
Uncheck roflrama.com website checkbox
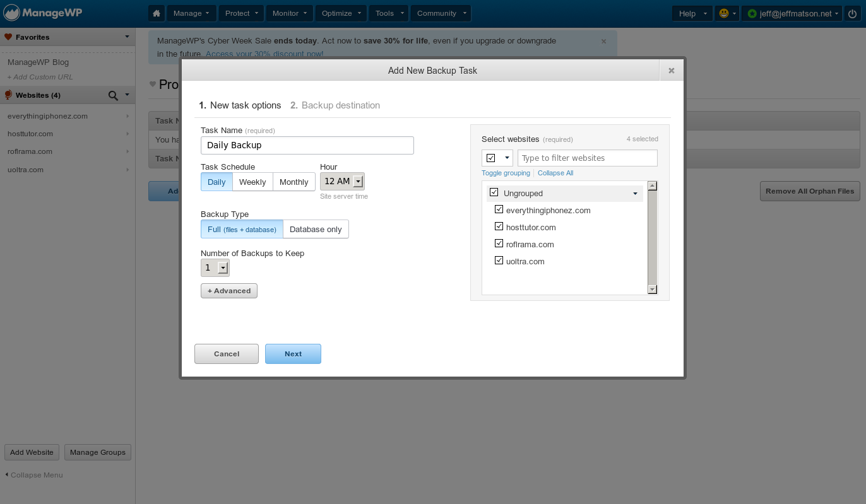pos(499,243)
